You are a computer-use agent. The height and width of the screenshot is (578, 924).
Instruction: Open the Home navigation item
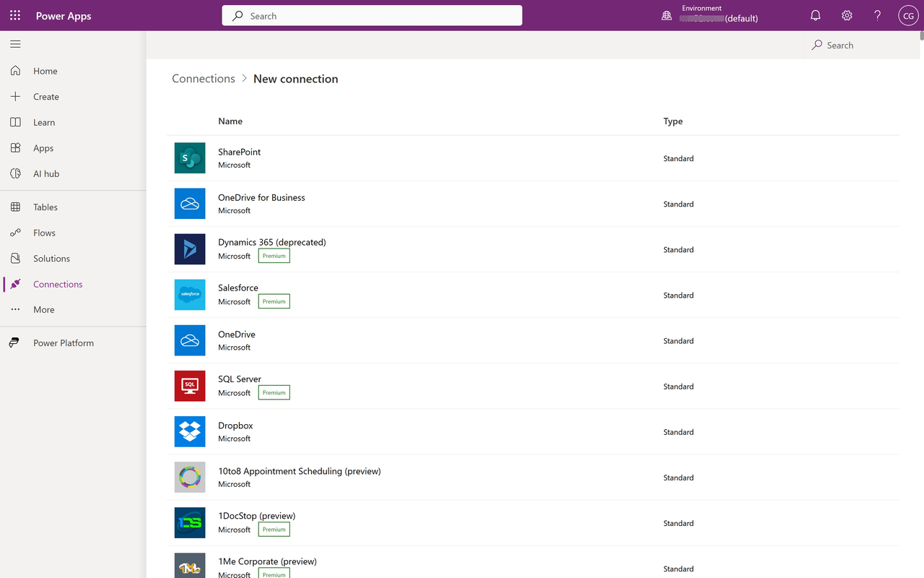pos(73,71)
